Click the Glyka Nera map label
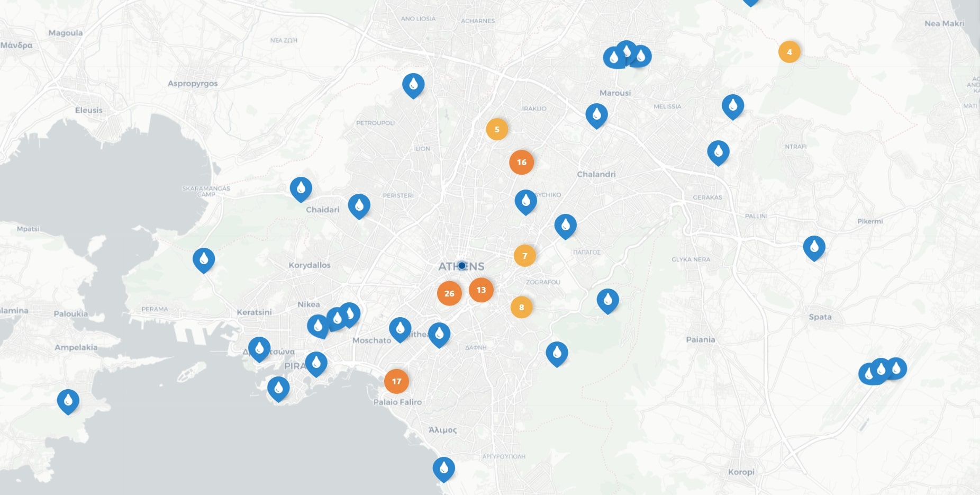This screenshot has height=495, width=980. (691, 259)
